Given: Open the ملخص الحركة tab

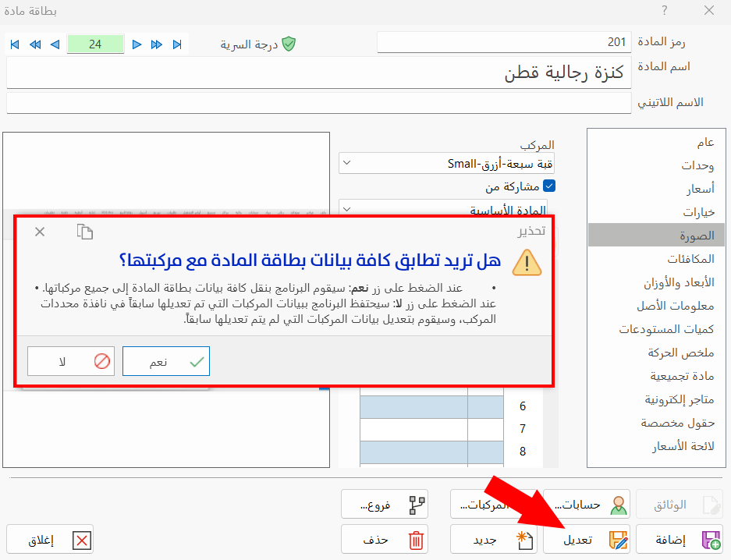Looking at the screenshot, I should (656, 353).
